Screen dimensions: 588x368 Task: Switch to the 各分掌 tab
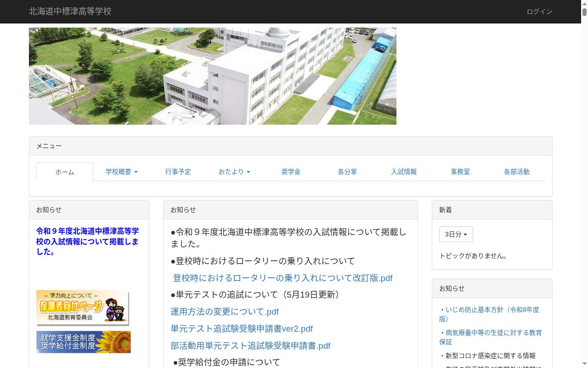click(347, 172)
